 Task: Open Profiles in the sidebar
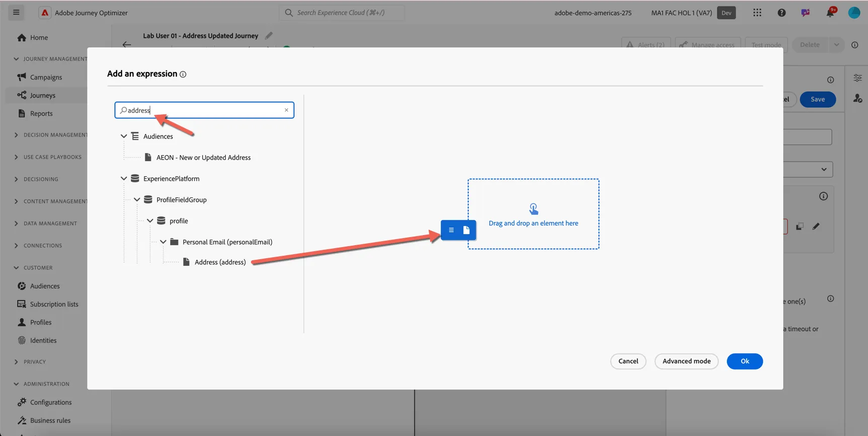(x=41, y=322)
